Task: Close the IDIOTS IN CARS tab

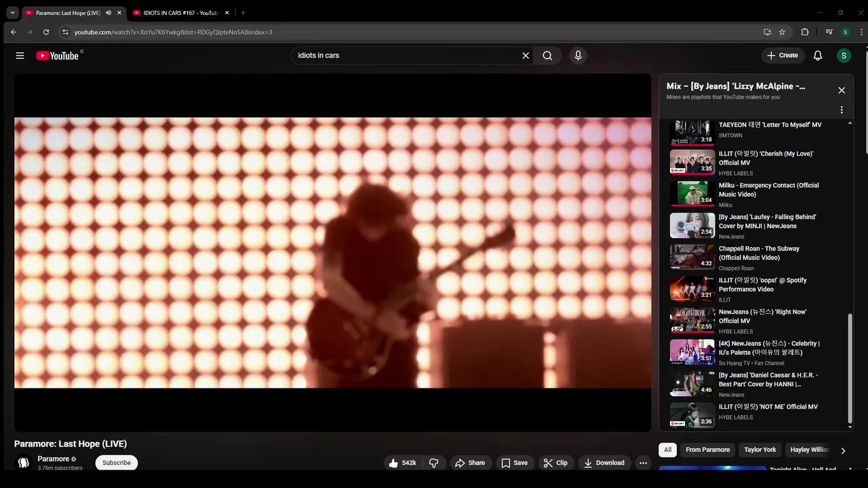Action: point(227,13)
